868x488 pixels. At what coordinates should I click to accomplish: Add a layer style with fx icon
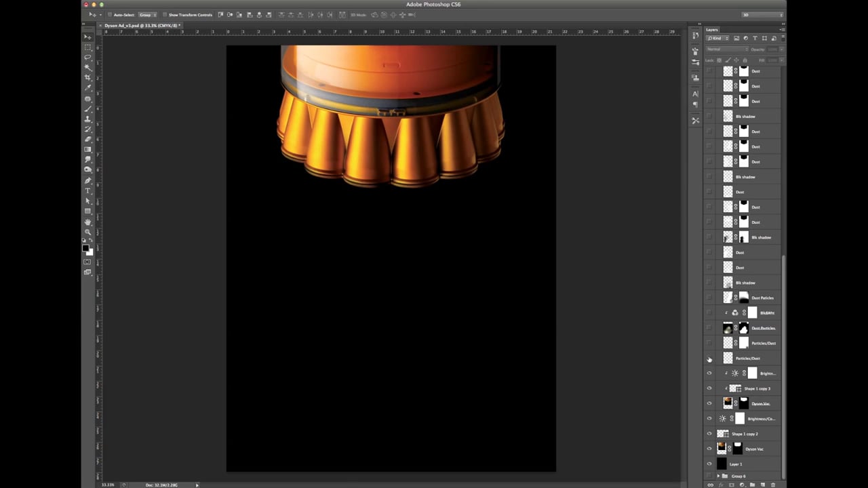click(722, 485)
